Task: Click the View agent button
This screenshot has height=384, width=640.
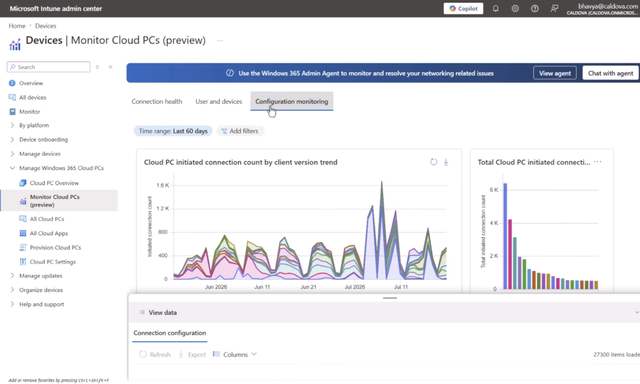Action: [555, 73]
